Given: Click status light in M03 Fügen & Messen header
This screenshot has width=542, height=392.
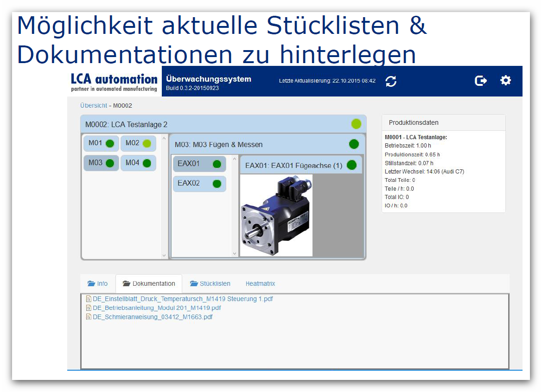Looking at the screenshot, I should tap(354, 144).
